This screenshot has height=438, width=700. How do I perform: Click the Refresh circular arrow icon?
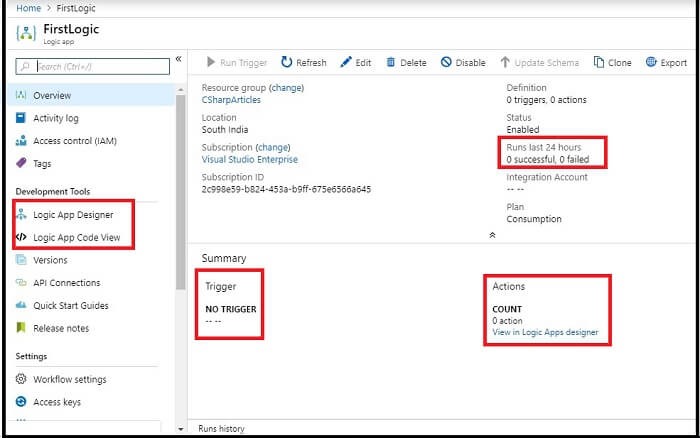(287, 62)
